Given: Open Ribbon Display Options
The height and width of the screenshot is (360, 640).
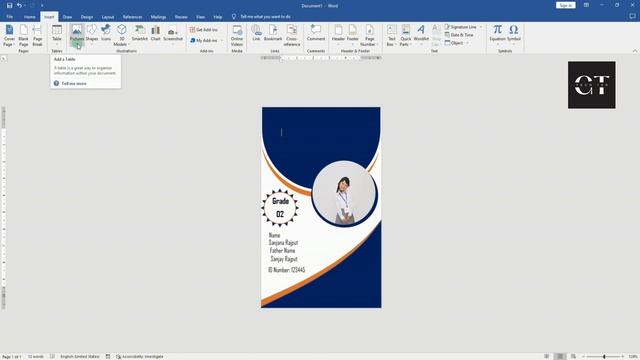Looking at the screenshot, I should (586, 5).
